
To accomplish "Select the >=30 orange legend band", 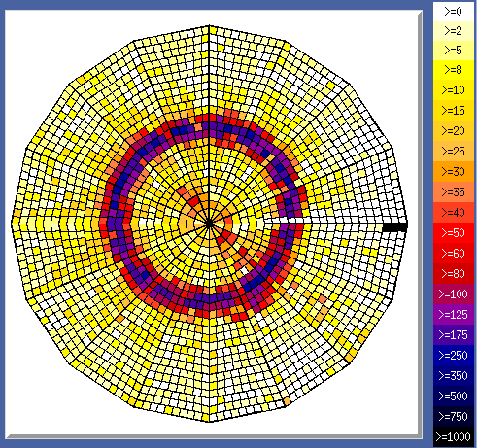I will [454, 171].
